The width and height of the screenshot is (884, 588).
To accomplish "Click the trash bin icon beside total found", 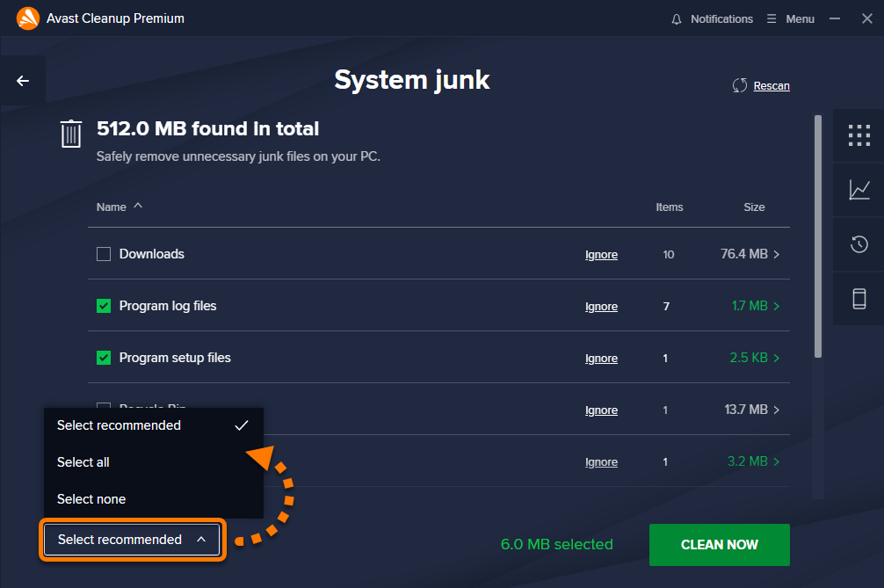I will coord(71,134).
